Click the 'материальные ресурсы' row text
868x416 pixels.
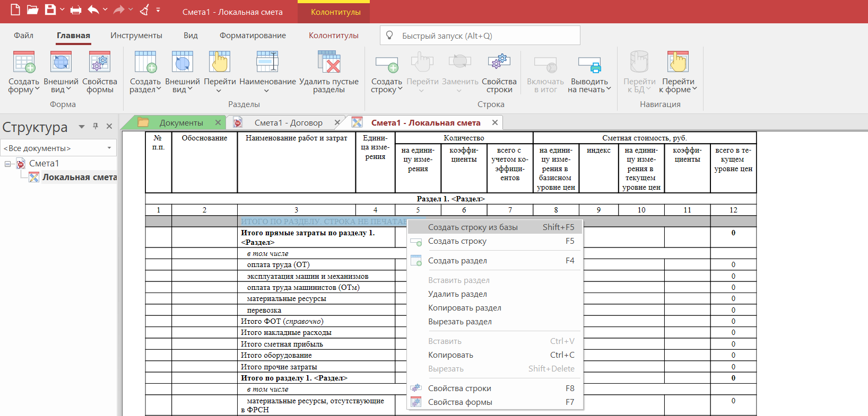pyautogui.click(x=287, y=299)
